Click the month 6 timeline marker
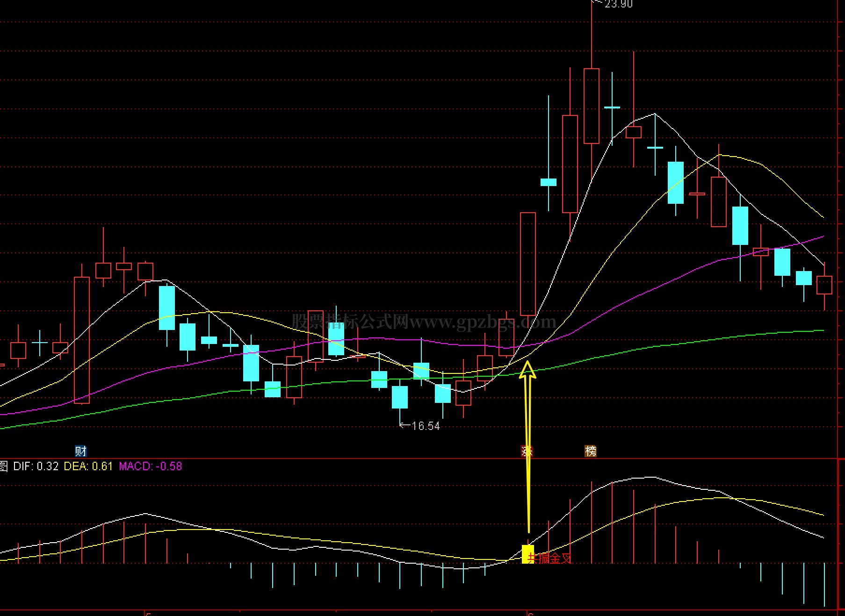The height and width of the screenshot is (616, 845). tap(531, 614)
